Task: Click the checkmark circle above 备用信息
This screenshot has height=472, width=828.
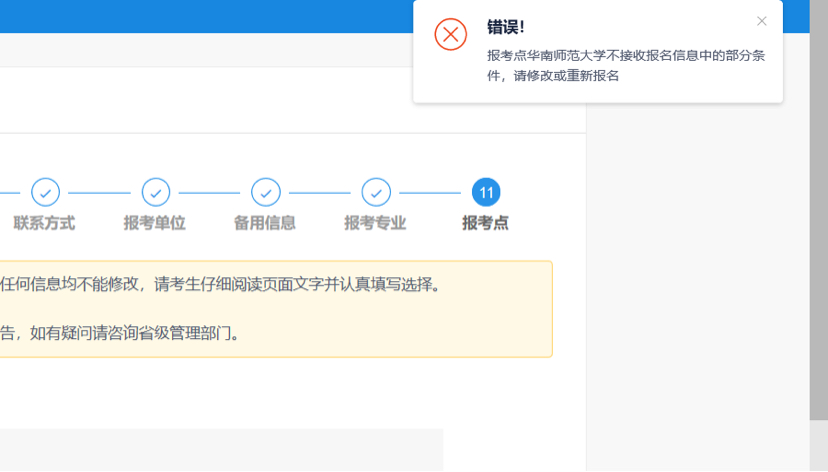Action: coord(265,192)
